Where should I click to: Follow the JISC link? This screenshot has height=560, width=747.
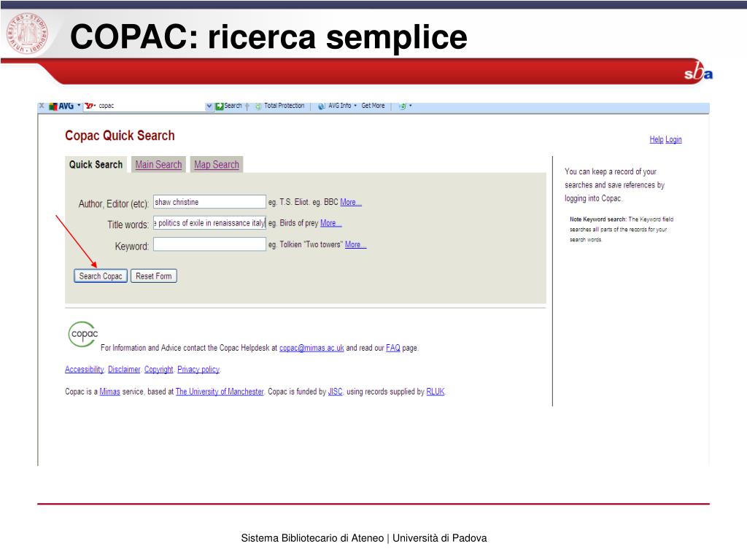click(x=336, y=392)
